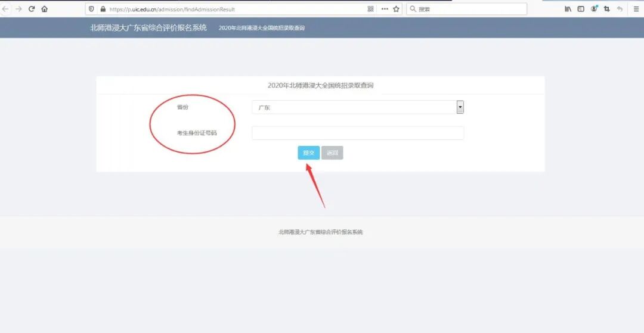Submit the query with 提交 button
The width and height of the screenshot is (644, 333).
[x=308, y=153]
